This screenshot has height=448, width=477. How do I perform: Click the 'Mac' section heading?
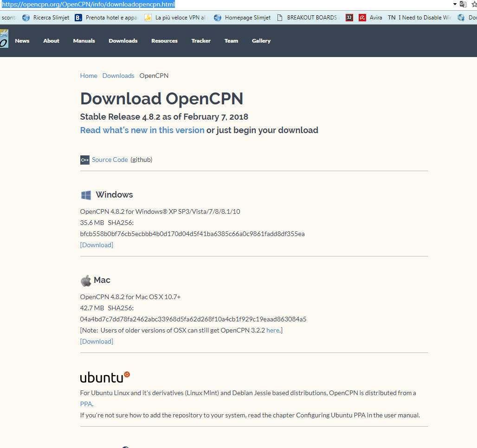[x=102, y=280]
